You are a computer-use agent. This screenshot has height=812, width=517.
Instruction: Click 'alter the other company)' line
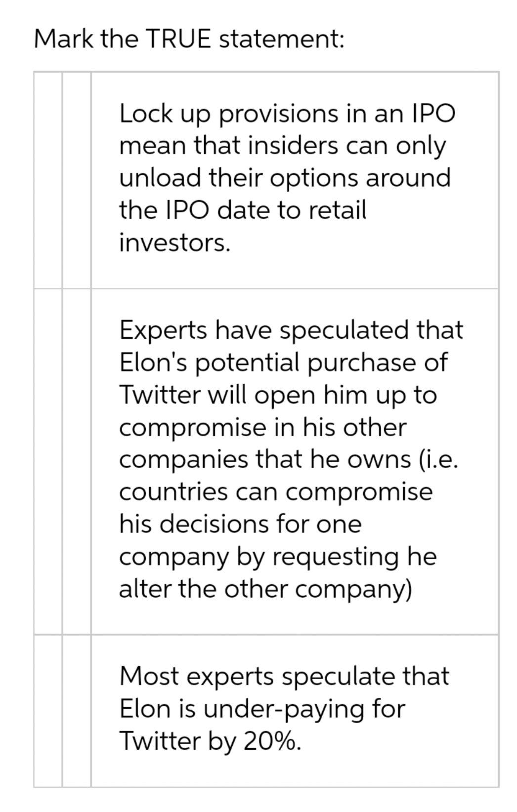coord(266,589)
